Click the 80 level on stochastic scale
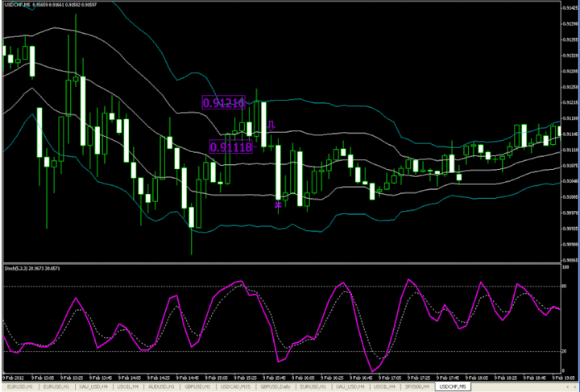Screen dimensions: 580x392 pos(564,287)
